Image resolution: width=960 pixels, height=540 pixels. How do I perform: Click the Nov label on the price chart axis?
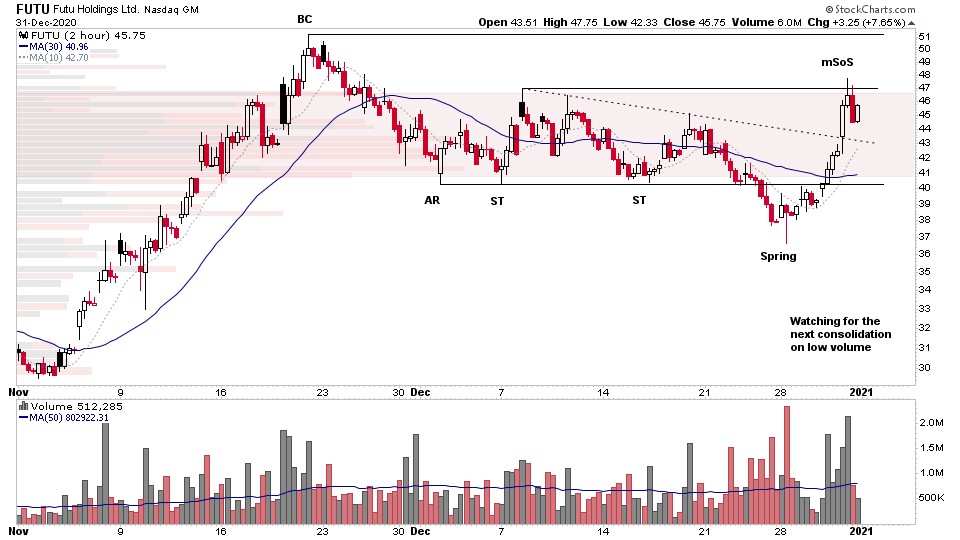pyautogui.click(x=18, y=392)
